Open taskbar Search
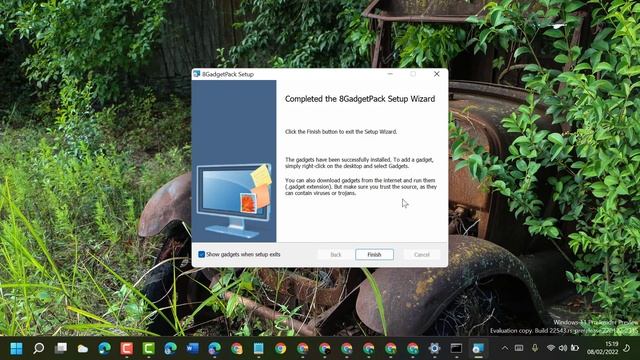640x360 pixels. 38,348
